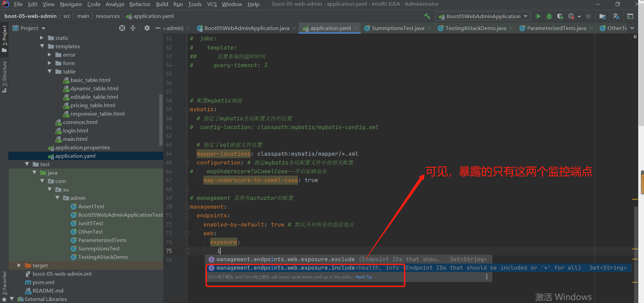Viewport: 644px width, 303px height.
Task: Open the Refactor menu
Action: (x=140, y=4)
